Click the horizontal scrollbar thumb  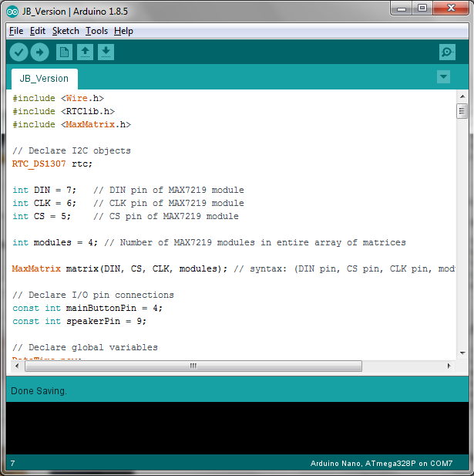pos(193,366)
